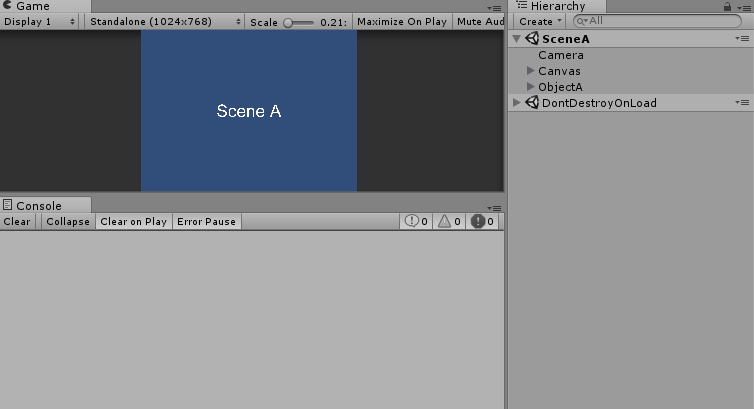Open the Standalone (1024x768) resolution dropdown

164,22
